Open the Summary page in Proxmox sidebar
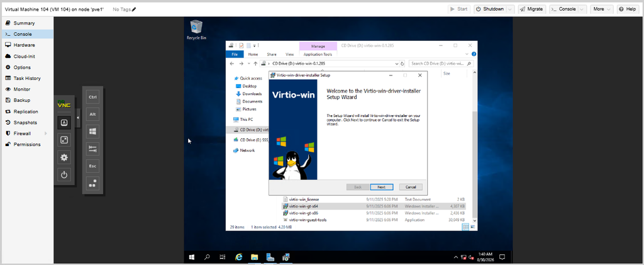This screenshot has width=644, height=265. (26, 23)
